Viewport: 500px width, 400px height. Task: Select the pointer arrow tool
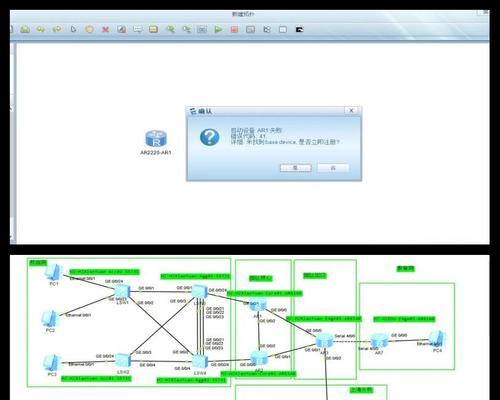[x=73, y=29]
